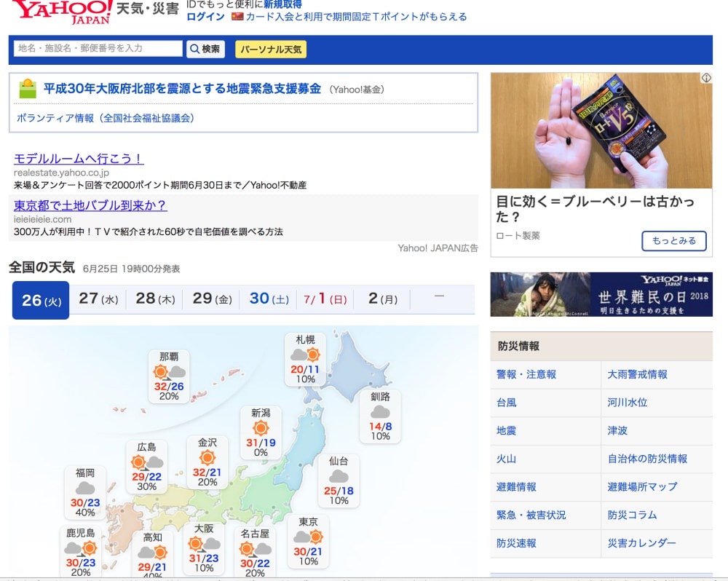Choose the 7/1 (日) forecast tab
Screen dimensions: 728x581
[x=325, y=299]
